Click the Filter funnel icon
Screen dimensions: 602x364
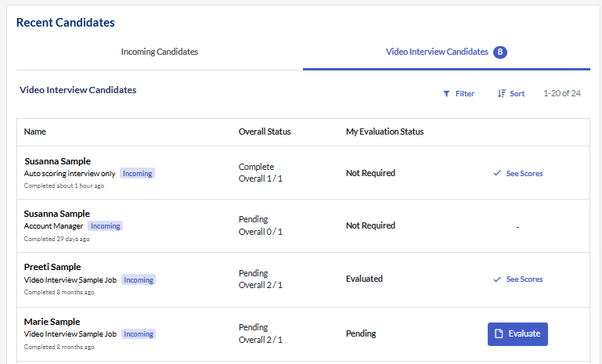446,94
